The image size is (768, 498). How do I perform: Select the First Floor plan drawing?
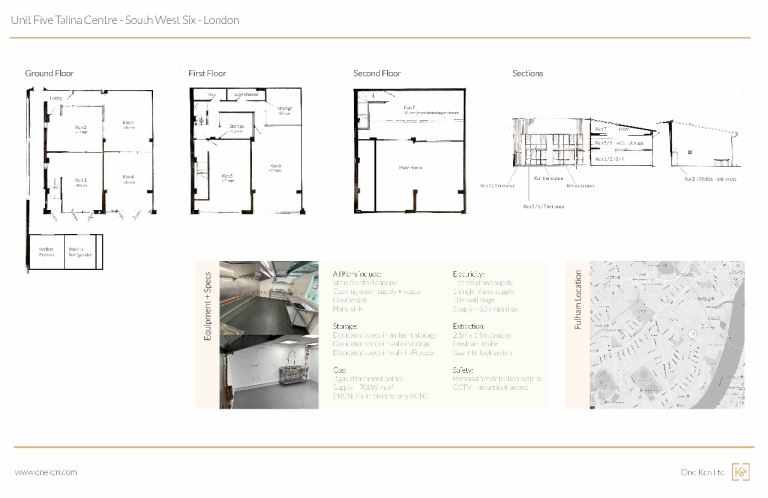tap(247, 151)
